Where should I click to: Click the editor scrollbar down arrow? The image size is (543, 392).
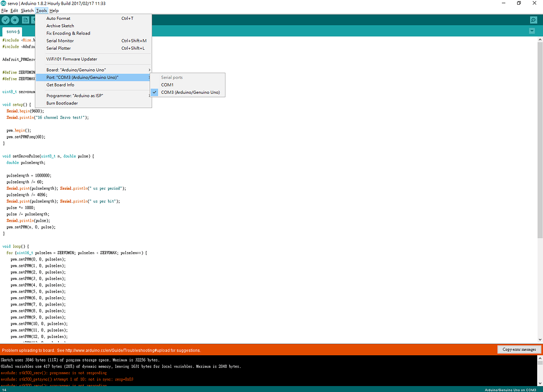539,339
